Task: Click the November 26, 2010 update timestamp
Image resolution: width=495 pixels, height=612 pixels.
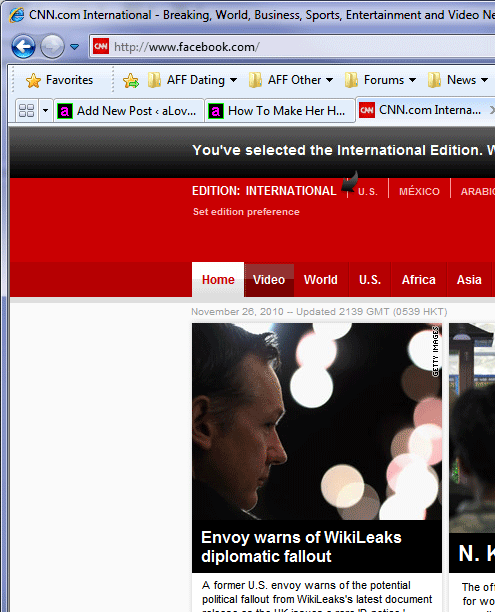Action: tap(319, 311)
